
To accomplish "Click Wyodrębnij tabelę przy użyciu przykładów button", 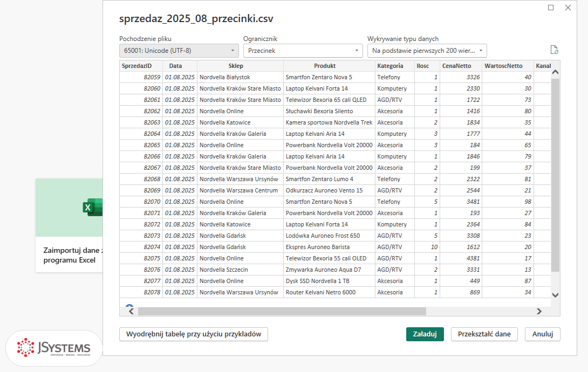I will [x=194, y=334].
